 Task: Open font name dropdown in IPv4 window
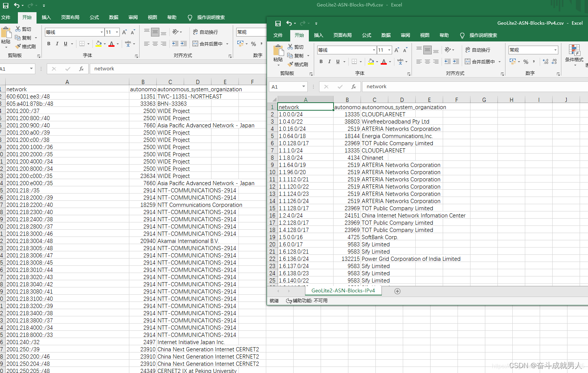click(x=374, y=50)
